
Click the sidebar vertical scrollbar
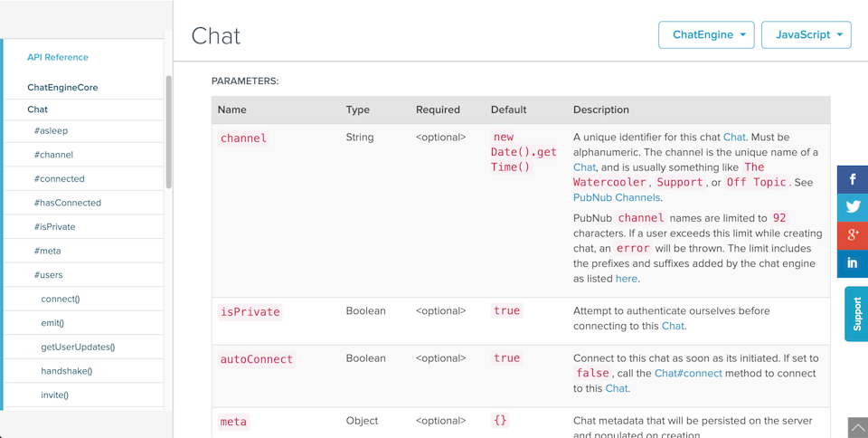point(169,131)
